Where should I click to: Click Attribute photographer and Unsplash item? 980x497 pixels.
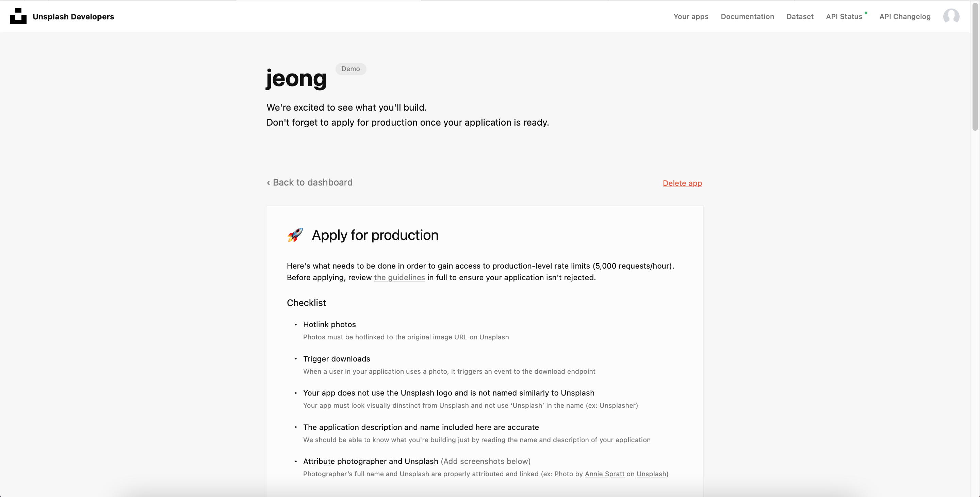(371, 461)
